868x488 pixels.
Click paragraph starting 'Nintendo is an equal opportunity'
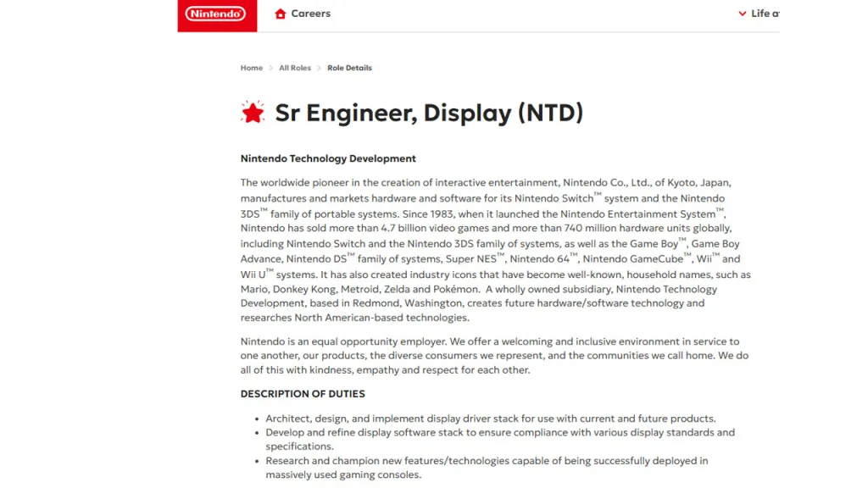click(x=494, y=356)
